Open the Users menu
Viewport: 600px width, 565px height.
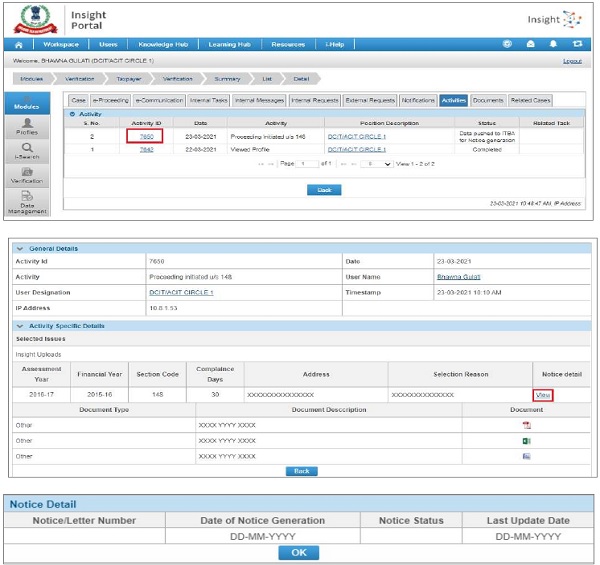(x=108, y=44)
